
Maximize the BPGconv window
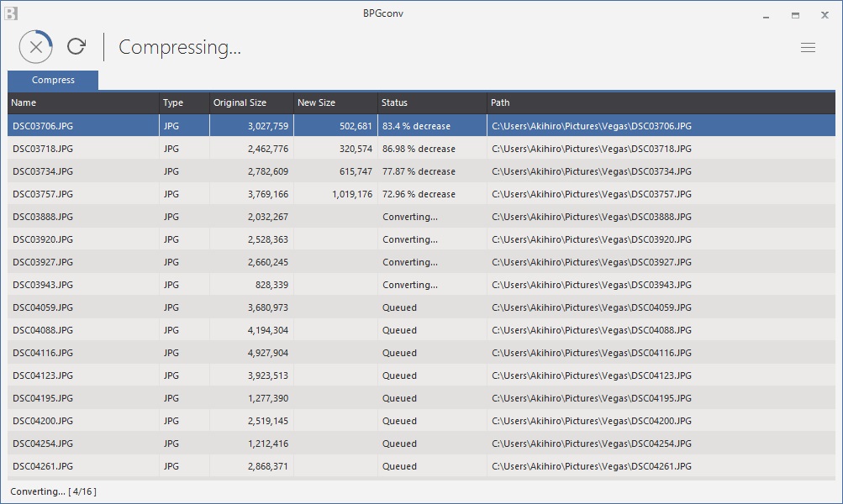tap(795, 15)
